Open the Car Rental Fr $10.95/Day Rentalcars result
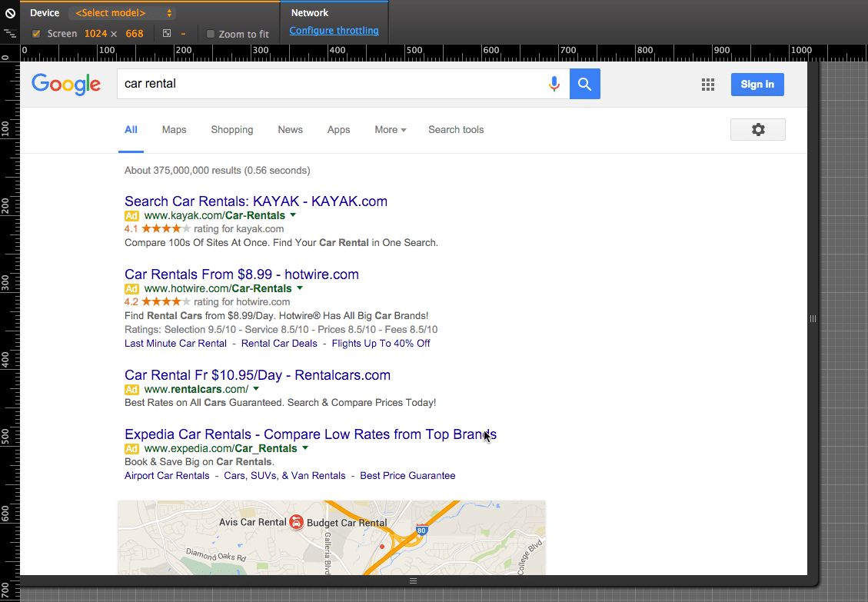 258,375
